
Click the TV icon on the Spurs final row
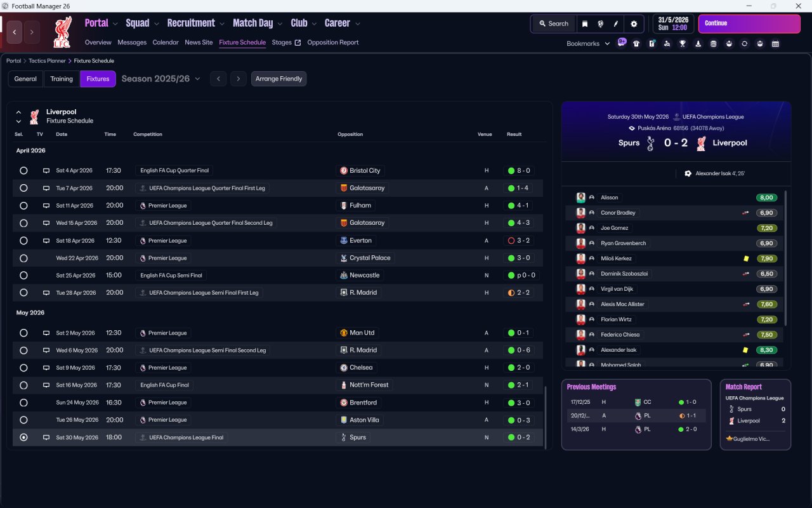[x=46, y=438]
